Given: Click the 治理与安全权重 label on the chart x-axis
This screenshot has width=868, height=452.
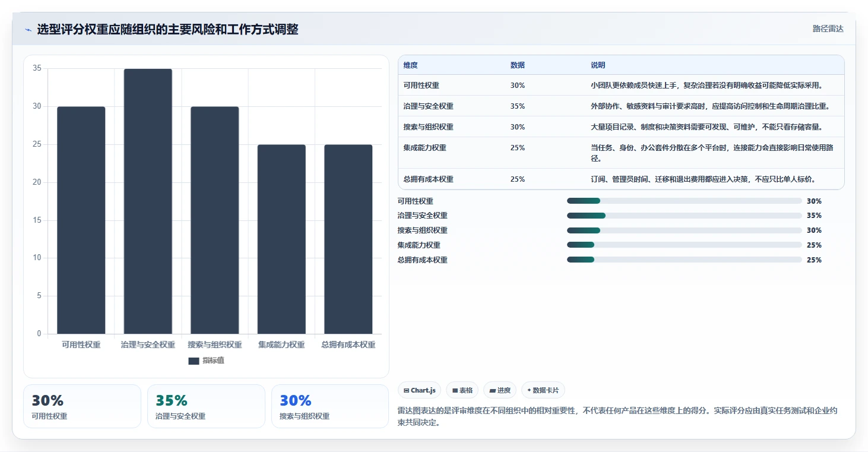Looking at the screenshot, I should (x=148, y=344).
